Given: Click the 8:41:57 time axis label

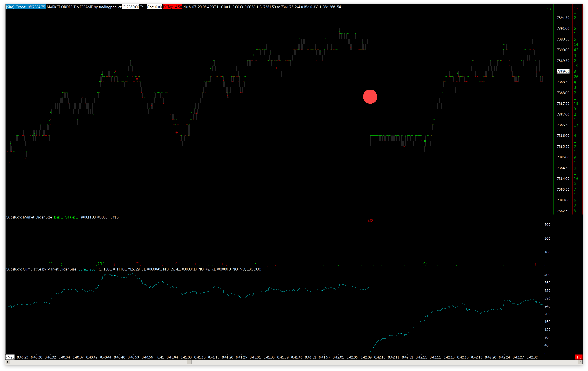Looking at the screenshot, I should [x=324, y=357].
